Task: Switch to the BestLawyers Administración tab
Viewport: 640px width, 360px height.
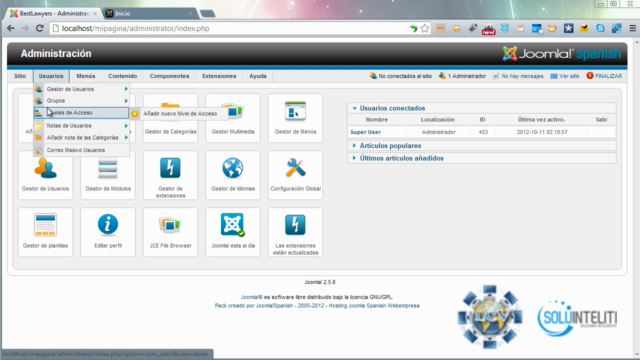Action: pos(54,13)
